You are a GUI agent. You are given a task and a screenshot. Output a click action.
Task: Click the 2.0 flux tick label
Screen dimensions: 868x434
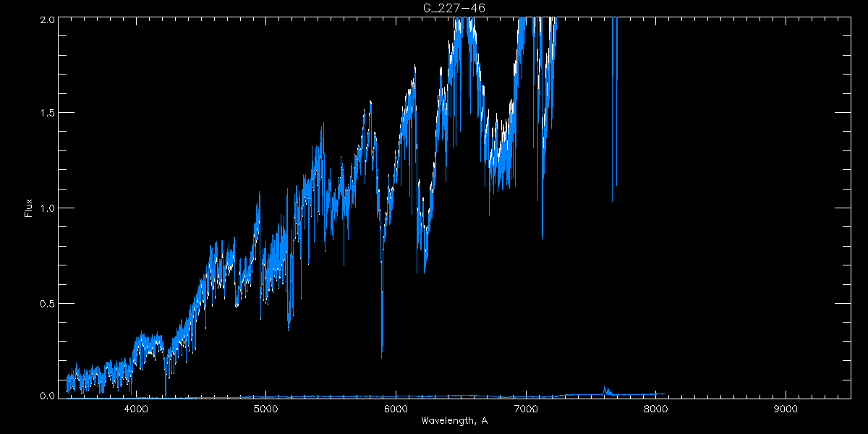pos(46,19)
